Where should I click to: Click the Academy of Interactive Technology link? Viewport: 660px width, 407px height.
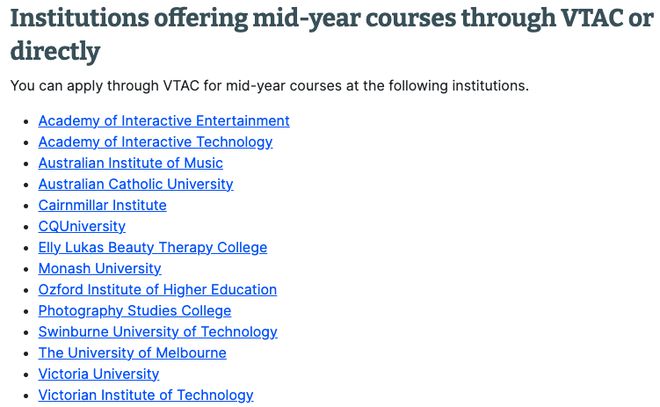click(x=155, y=142)
